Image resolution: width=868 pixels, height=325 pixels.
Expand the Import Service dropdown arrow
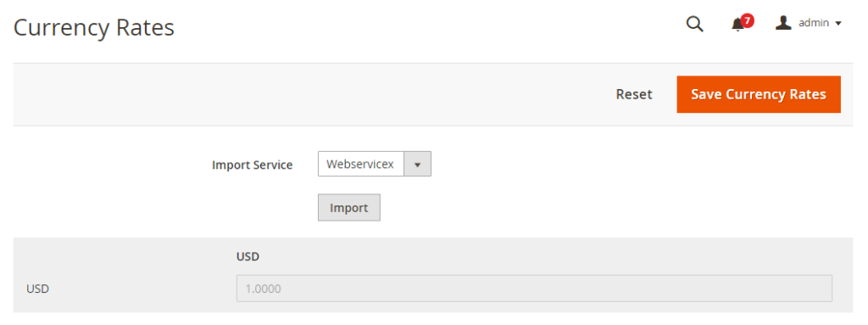pyautogui.click(x=418, y=164)
